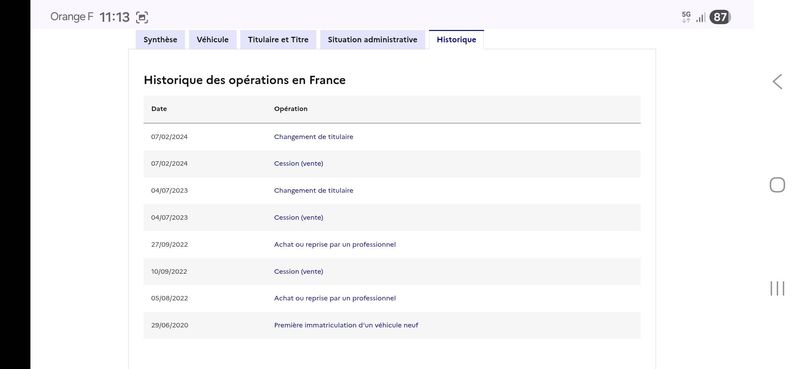Click the date 05/08/2022
Viewport: 800px width, 369px height.
(x=169, y=298)
